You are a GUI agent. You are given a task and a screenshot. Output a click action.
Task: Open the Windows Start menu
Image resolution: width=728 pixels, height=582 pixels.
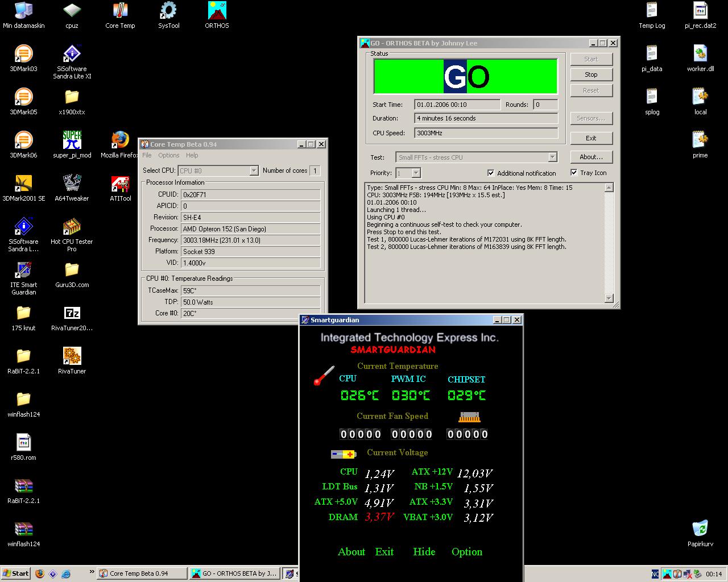[x=15, y=573]
